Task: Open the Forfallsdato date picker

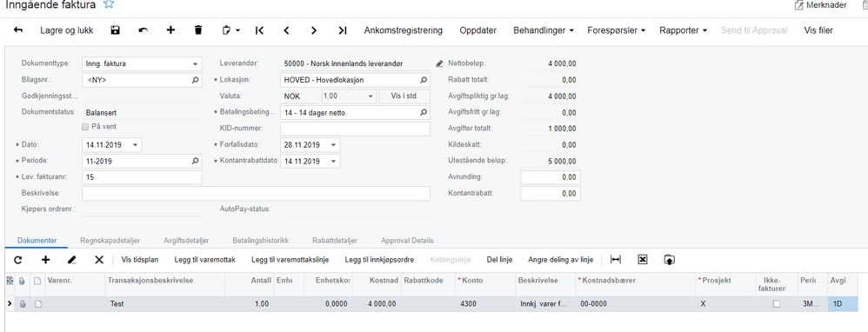Action: [x=333, y=145]
